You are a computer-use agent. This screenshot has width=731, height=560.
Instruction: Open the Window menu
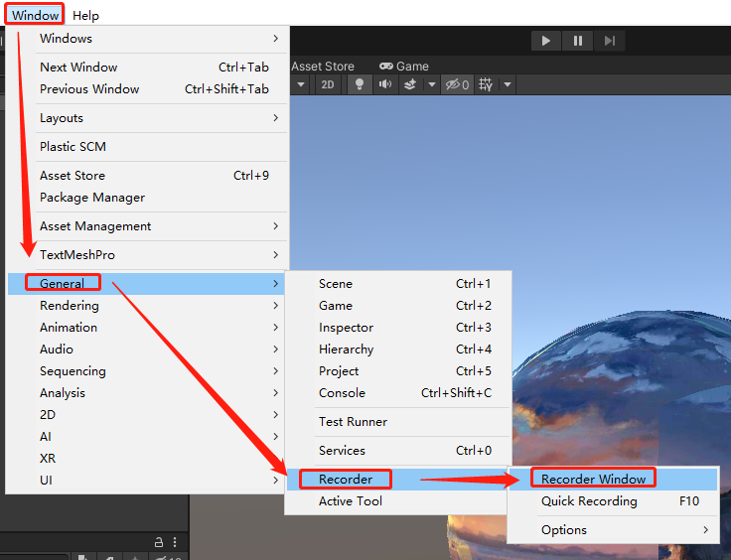click(x=35, y=15)
